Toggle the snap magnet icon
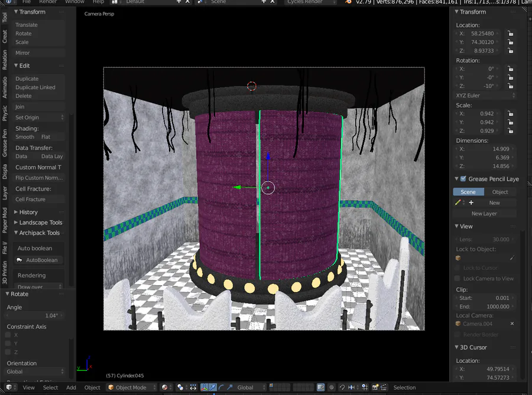The width and height of the screenshot is (532, 395). (342, 387)
